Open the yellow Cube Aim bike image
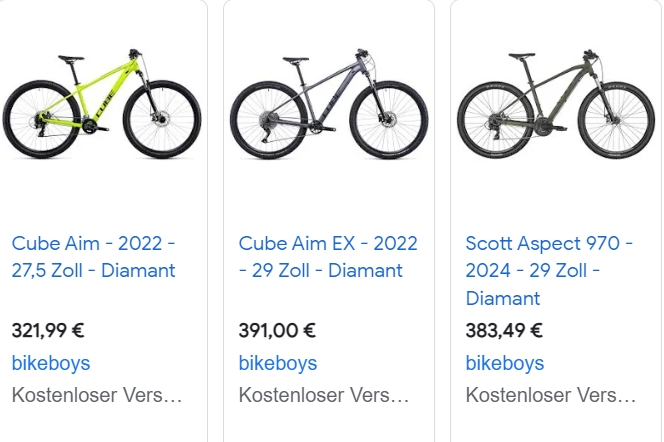 click(102, 104)
